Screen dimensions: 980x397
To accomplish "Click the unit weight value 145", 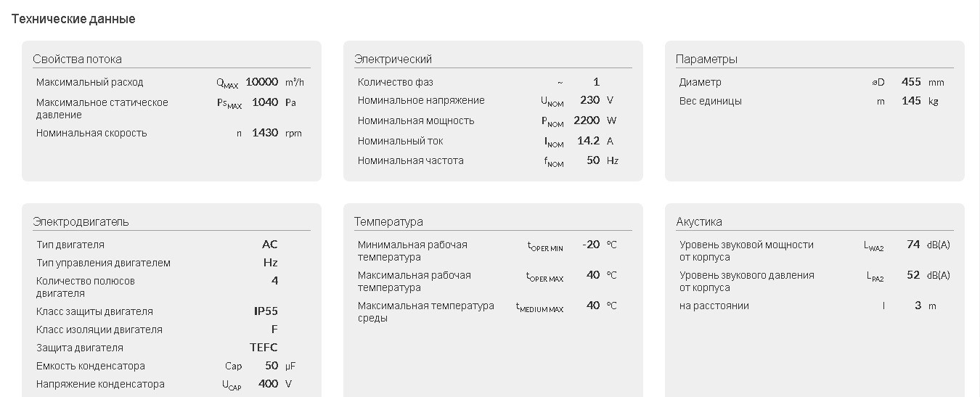I will pos(911,101).
